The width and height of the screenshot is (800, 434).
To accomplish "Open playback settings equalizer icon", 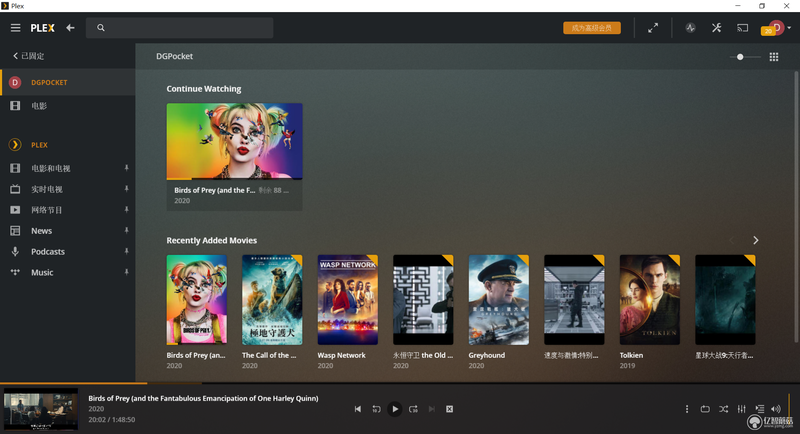I will [742, 409].
